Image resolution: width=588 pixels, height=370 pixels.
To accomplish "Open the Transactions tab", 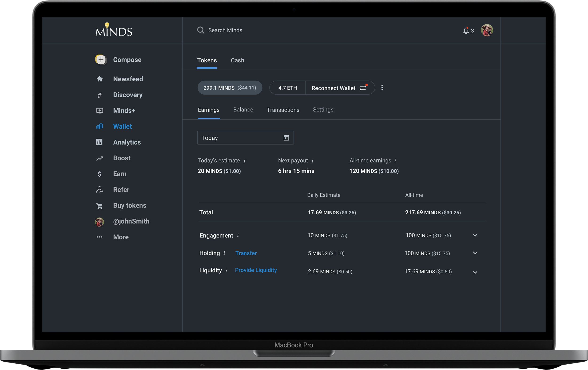I will coord(283,110).
